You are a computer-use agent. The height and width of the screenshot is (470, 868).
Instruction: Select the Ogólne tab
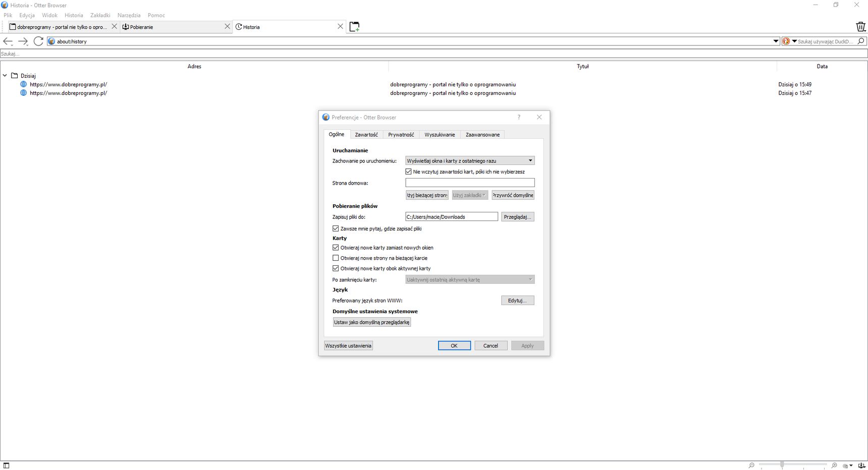(x=337, y=134)
